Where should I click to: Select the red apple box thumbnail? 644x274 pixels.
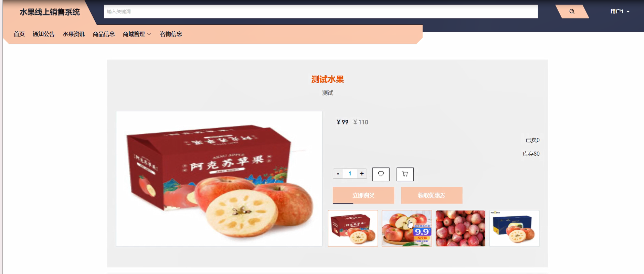coord(353,228)
